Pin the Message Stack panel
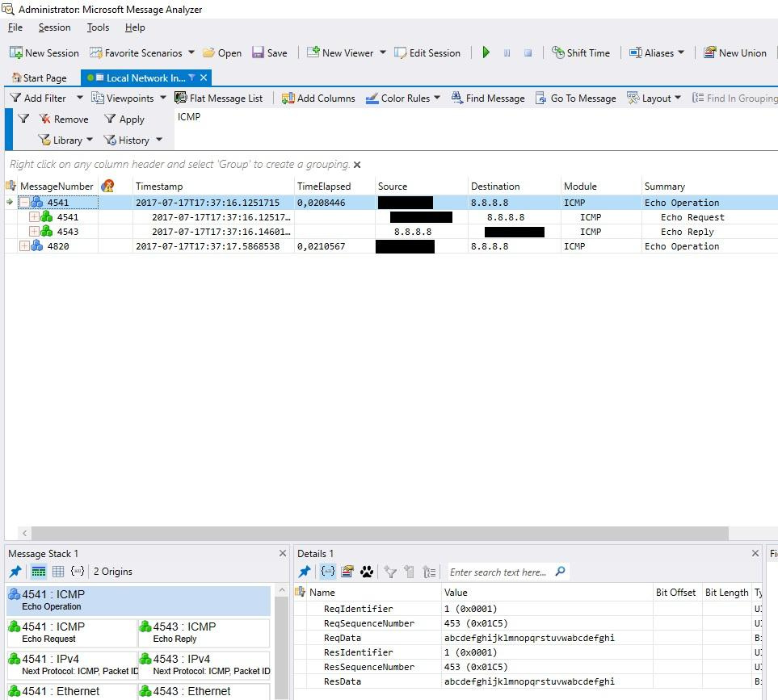Screen dimensions: 778x700 click(15, 572)
